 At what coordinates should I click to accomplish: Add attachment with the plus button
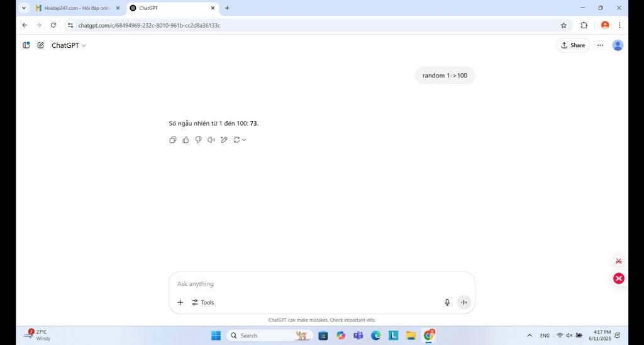(180, 302)
